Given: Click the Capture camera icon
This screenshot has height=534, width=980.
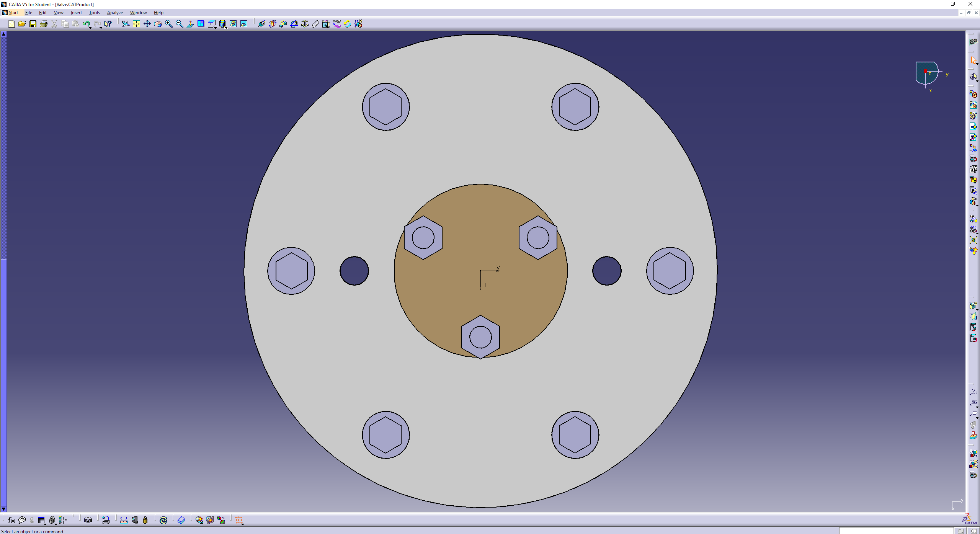Looking at the screenshot, I should pyautogui.click(x=88, y=520).
